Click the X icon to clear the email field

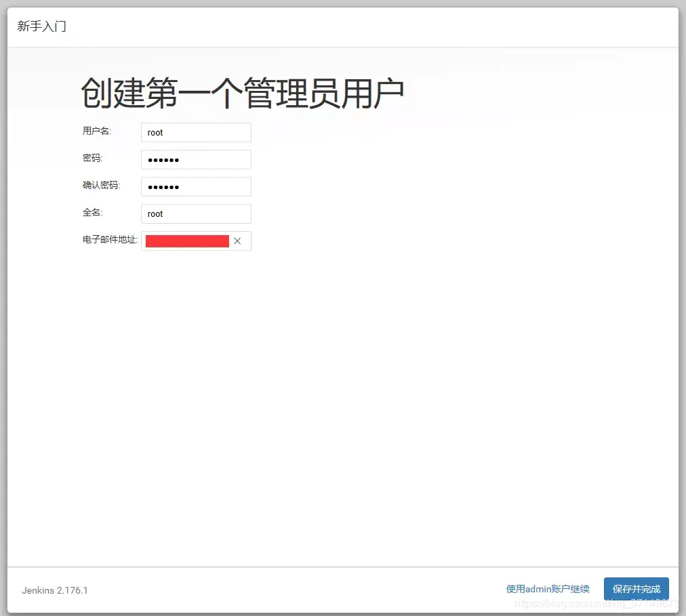(x=238, y=241)
